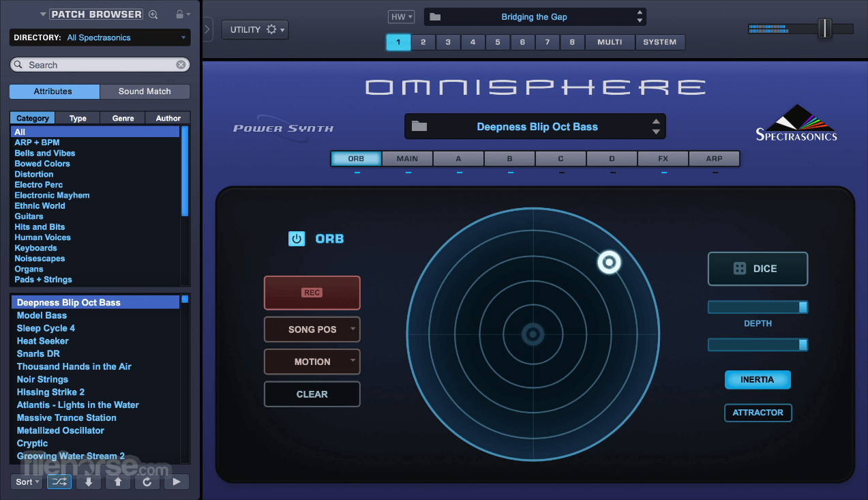Open the ORB page tab
This screenshot has height=500, width=868.
(356, 159)
